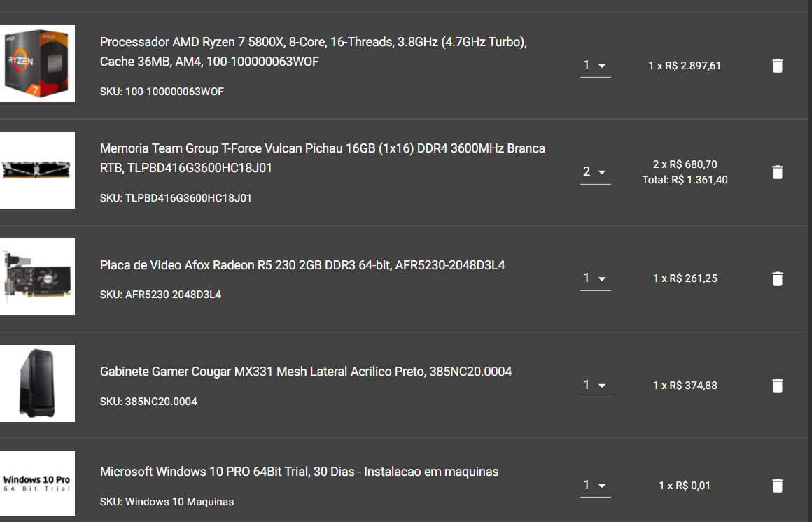Delete the Ryzen 7 5800X processor item
The width and height of the screenshot is (812, 522).
point(777,66)
